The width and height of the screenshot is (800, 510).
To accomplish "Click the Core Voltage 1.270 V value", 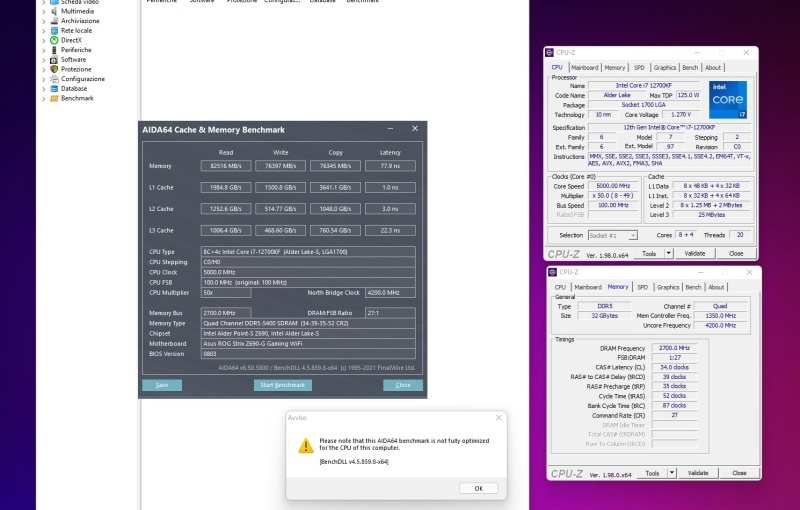I will point(681,115).
